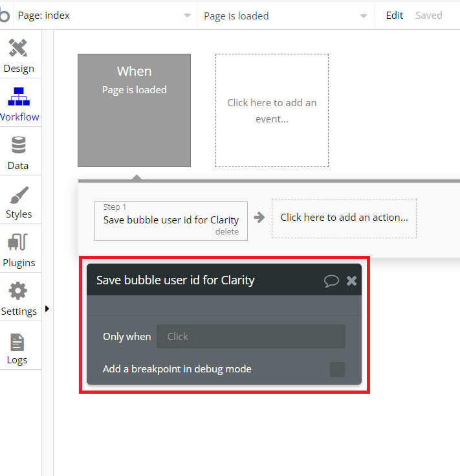Click here to add an action
This screenshot has width=460, height=476.
point(344,219)
